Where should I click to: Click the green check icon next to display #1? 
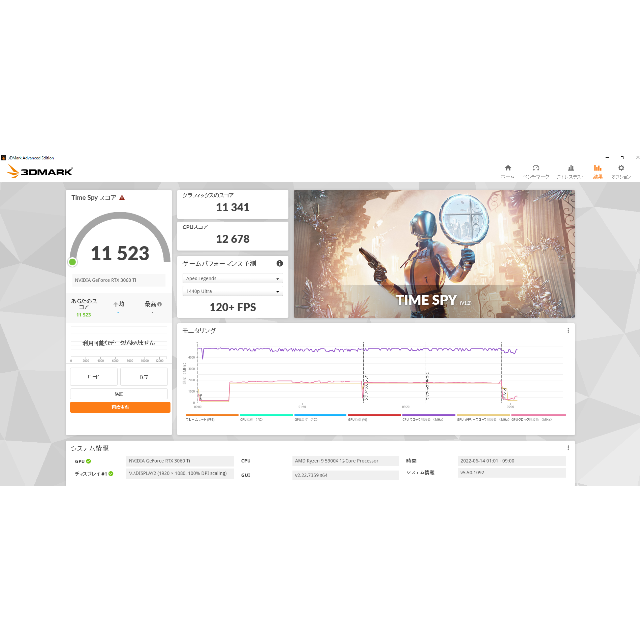[111, 474]
